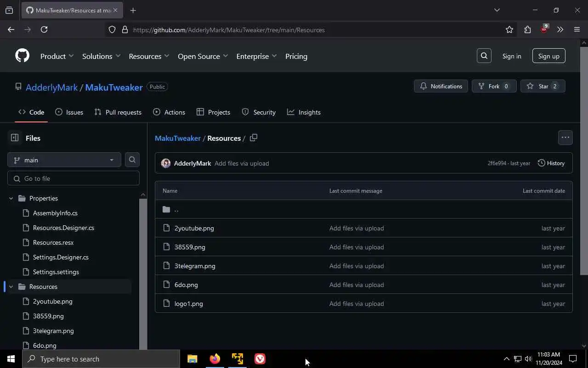The image size is (588, 368).
Task: Click the tracking protection shield icon
Action: [x=112, y=29]
